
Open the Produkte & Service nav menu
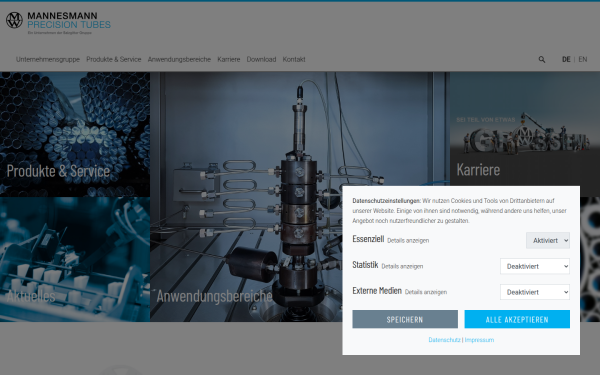coord(114,59)
